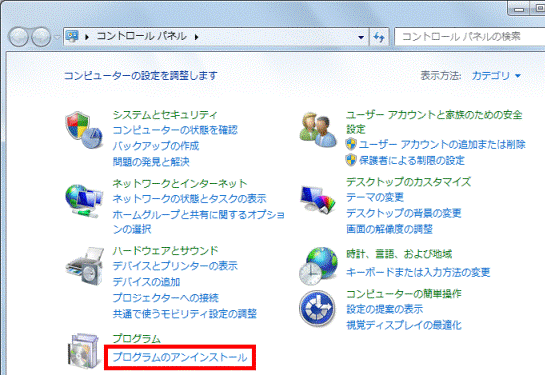Viewport: 545px width, 375px height.
Task: Click 視覚ディスプレイの最適化
Action: point(404,325)
